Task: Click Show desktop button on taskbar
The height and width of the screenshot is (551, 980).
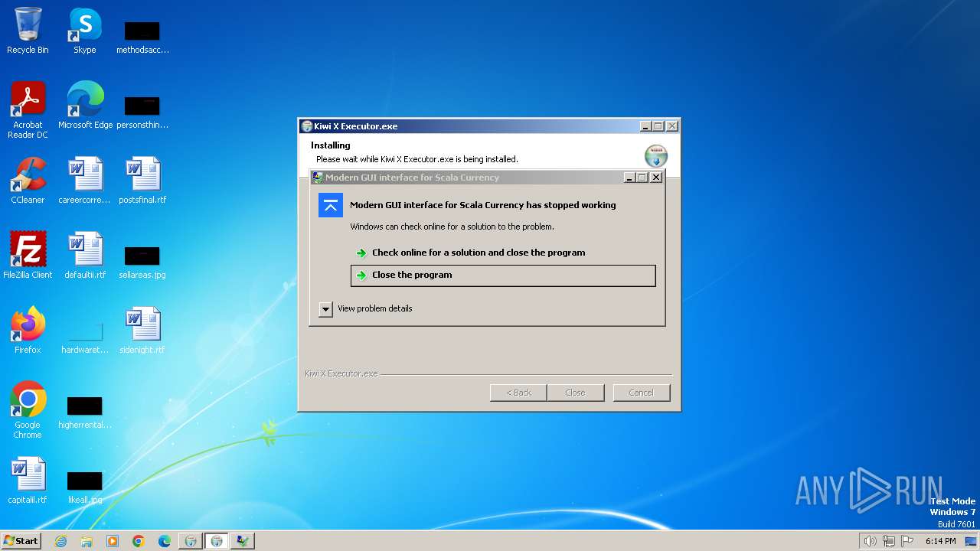Action: 971,541
